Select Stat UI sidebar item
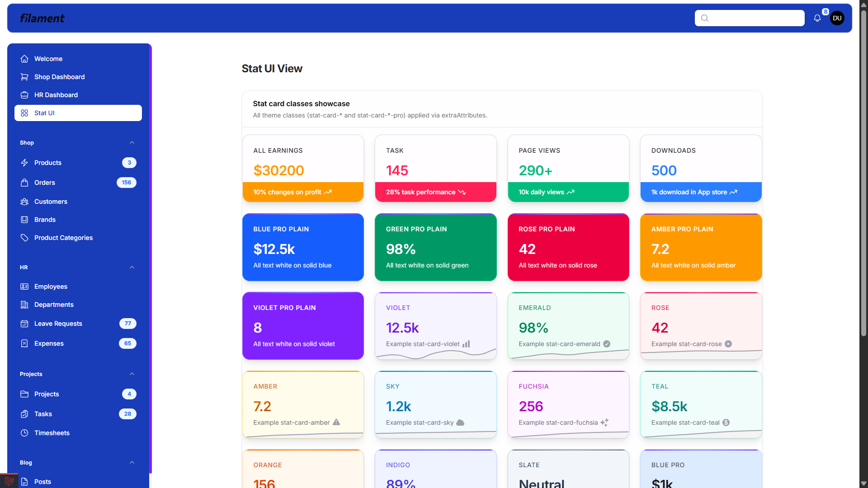This screenshot has width=868, height=488. tap(78, 113)
